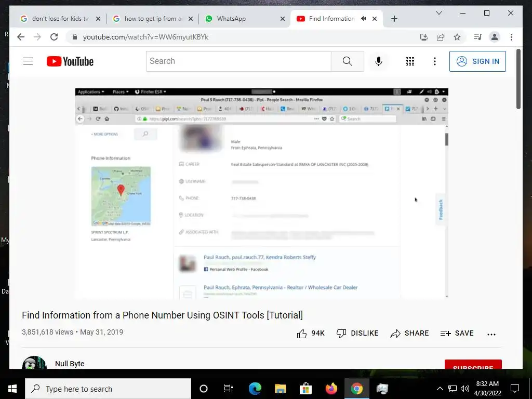Image resolution: width=532 pixels, height=399 pixels.
Task: Click the Chrome address bar URL
Action: tap(145, 37)
